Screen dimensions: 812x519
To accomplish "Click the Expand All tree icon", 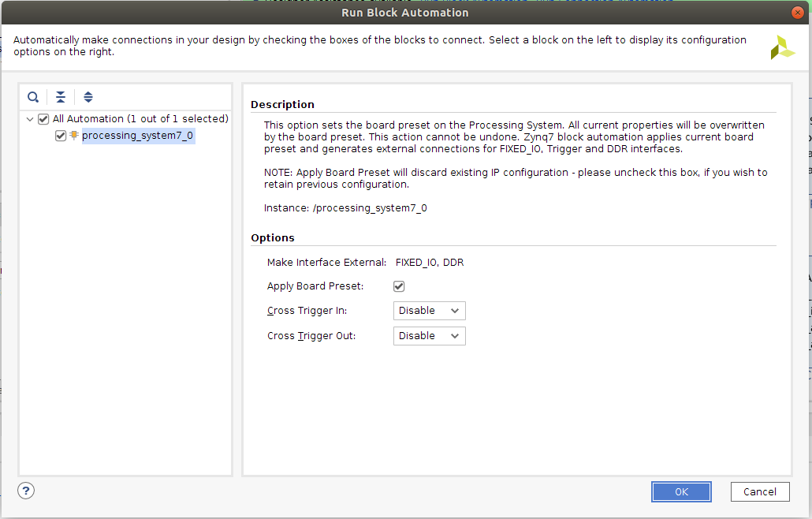I will [88, 97].
